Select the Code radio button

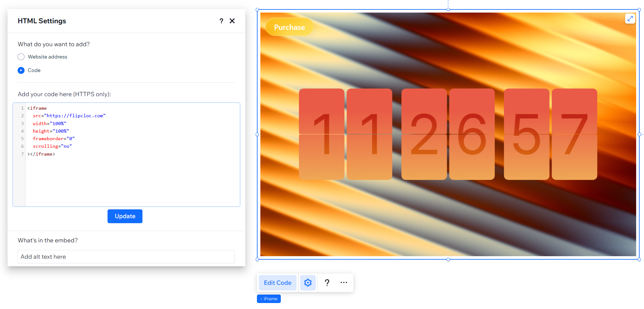point(21,70)
